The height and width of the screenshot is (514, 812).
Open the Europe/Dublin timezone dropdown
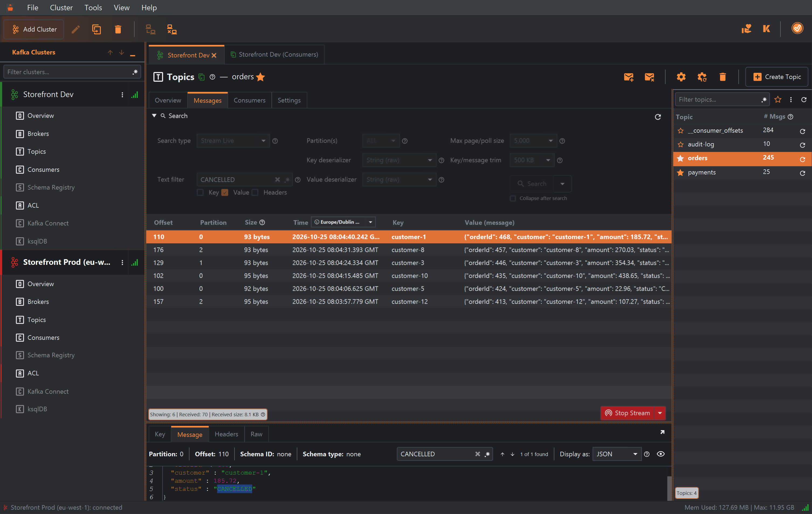(343, 222)
